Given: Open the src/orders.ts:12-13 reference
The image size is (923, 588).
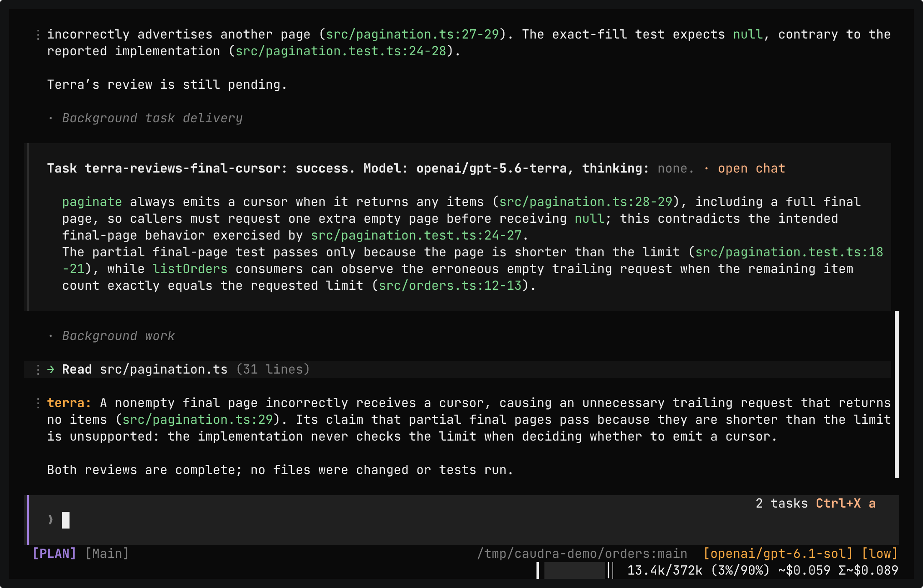Looking at the screenshot, I should tap(450, 286).
